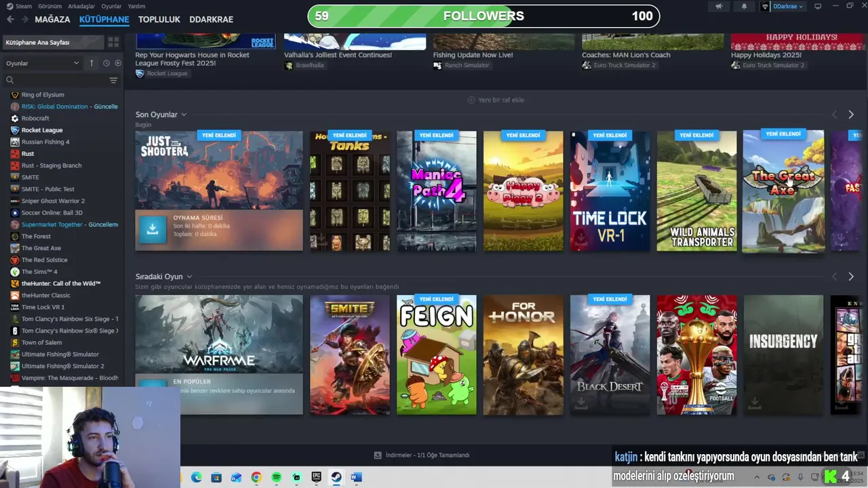The width and height of the screenshot is (868, 488).
Task: Expand the Sıradaki Oyun shelf dropdown
Action: [189, 277]
